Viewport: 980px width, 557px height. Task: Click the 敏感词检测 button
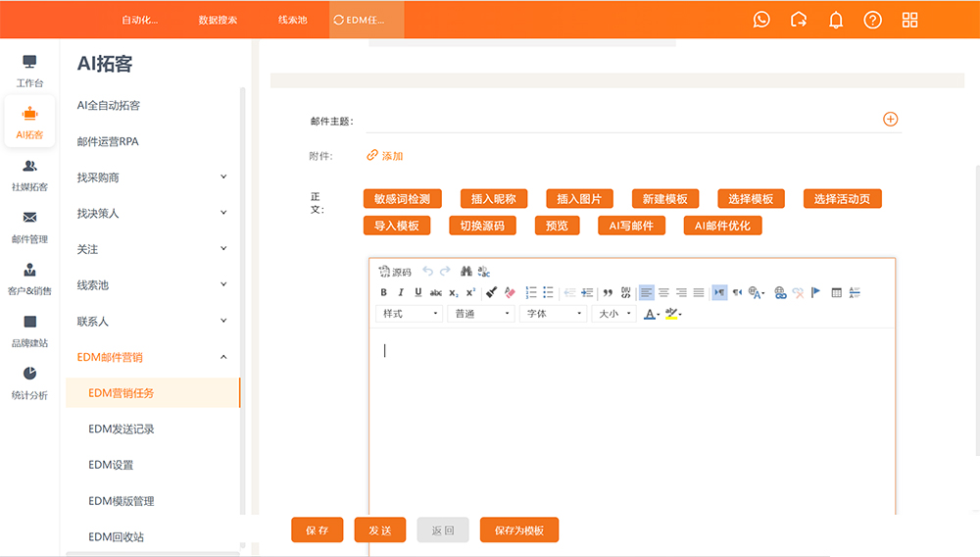coord(403,199)
